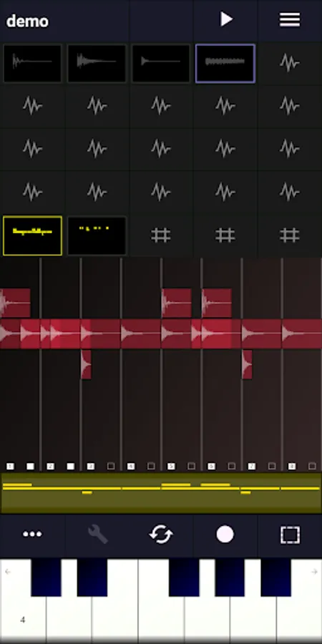The image size is (322, 644).
Task: Hit the record circle button
Action: point(225,535)
